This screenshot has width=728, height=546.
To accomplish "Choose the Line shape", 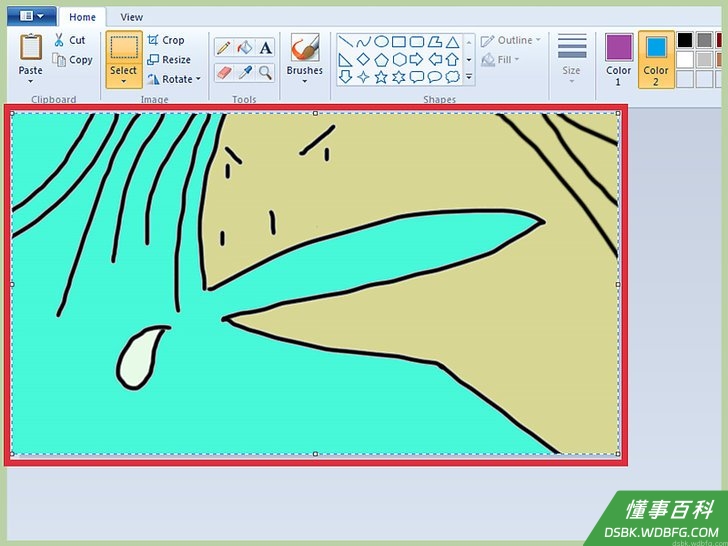I will point(345,42).
